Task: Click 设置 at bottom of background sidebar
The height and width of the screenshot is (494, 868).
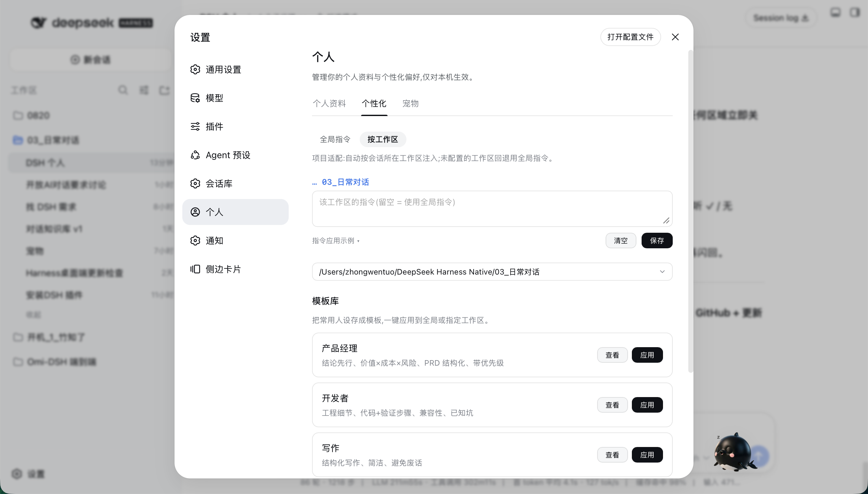Action: click(28, 474)
